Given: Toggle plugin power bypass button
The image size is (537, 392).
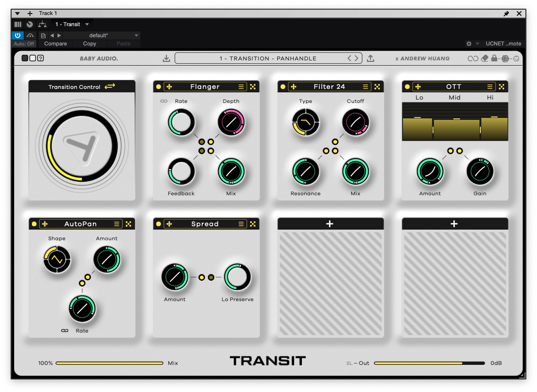Looking at the screenshot, I should [17, 35].
